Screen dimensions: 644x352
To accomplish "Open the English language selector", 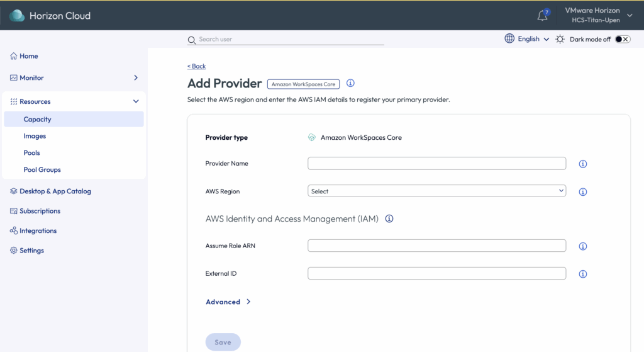I will click(527, 39).
